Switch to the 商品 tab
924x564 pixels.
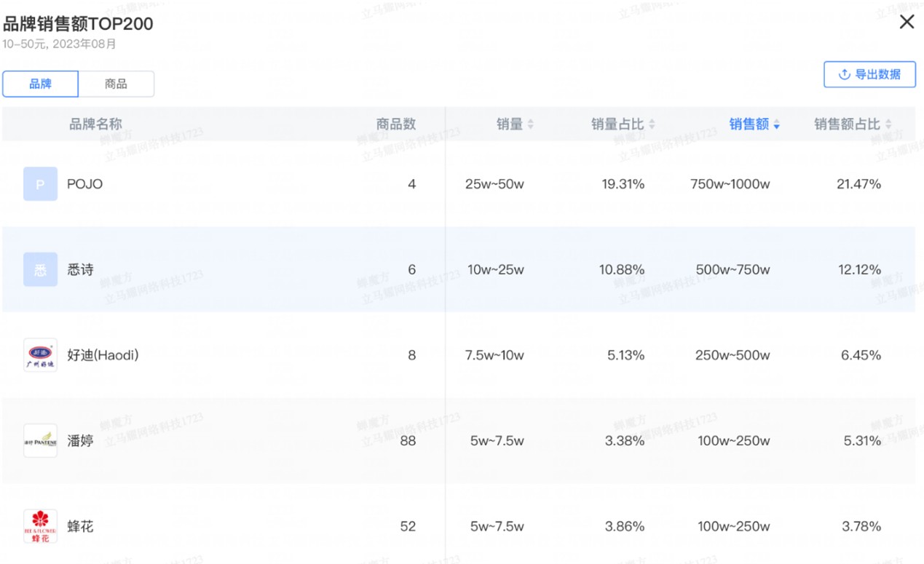click(116, 84)
